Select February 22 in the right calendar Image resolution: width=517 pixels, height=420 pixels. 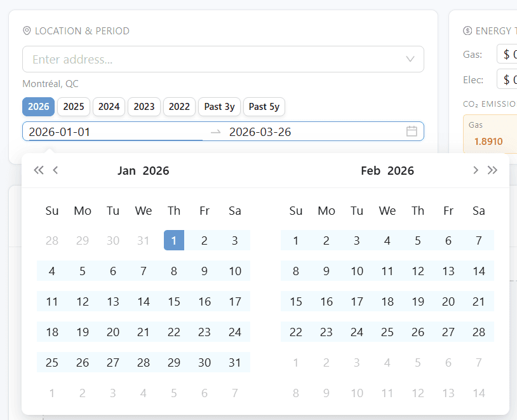296,332
